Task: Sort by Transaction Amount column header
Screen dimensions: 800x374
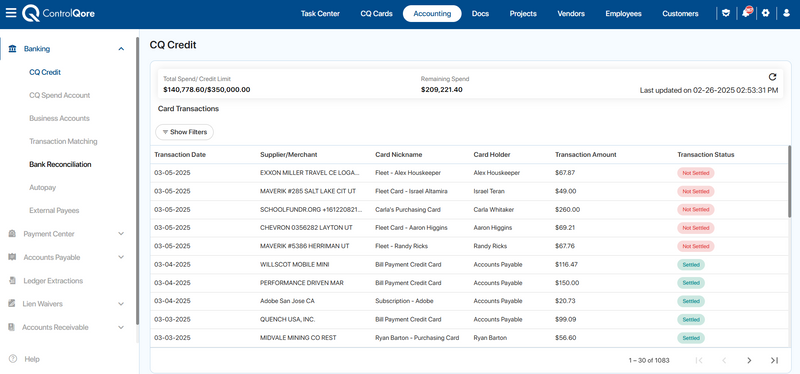Action: point(585,155)
